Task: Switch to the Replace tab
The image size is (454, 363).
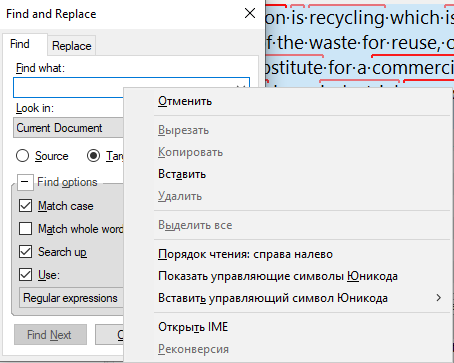Action: pos(72,46)
